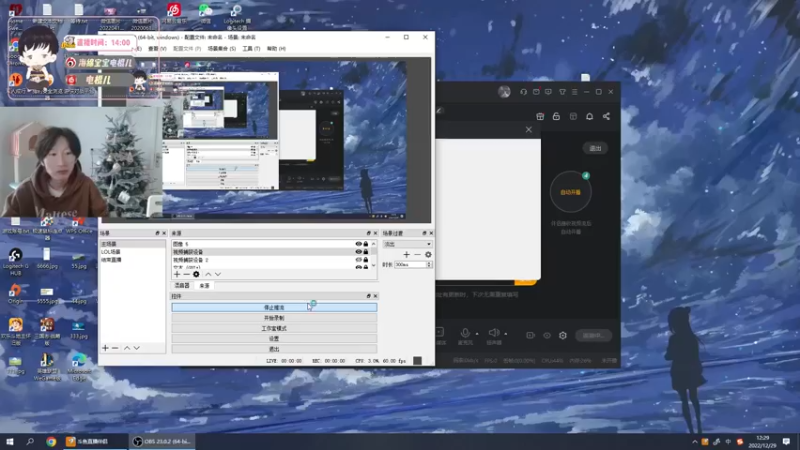The width and height of the screenshot is (800, 450).
Task: Click the sources list scrollbar down arrow
Action: click(373, 265)
